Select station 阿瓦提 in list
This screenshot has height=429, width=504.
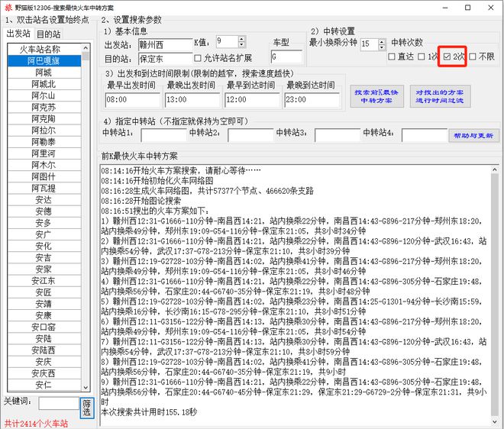tap(44, 188)
